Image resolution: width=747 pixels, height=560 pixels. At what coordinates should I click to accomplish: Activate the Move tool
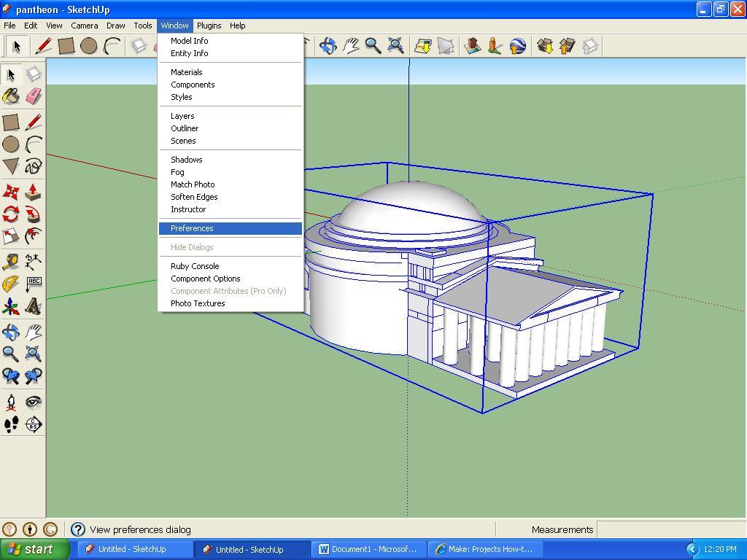point(11,192)
